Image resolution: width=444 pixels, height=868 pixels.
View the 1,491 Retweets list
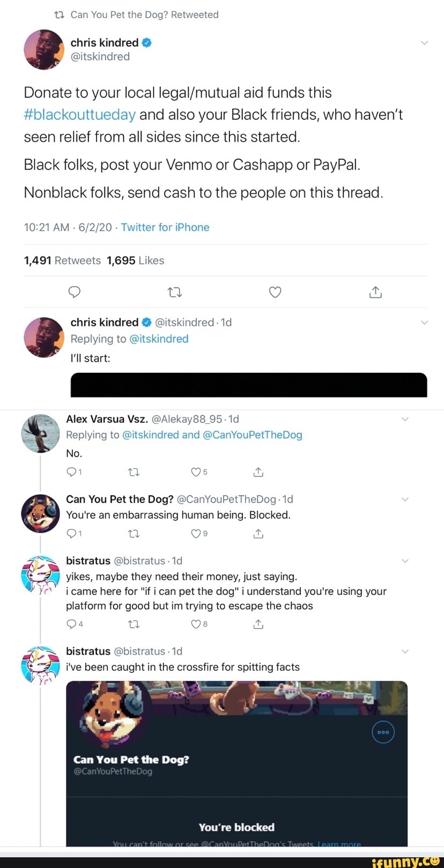pyautogui.click(x=62, y=260)
